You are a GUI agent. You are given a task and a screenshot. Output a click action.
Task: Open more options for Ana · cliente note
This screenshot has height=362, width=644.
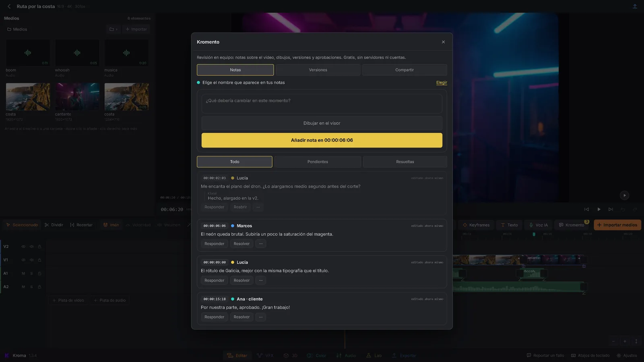click(261, 317)
